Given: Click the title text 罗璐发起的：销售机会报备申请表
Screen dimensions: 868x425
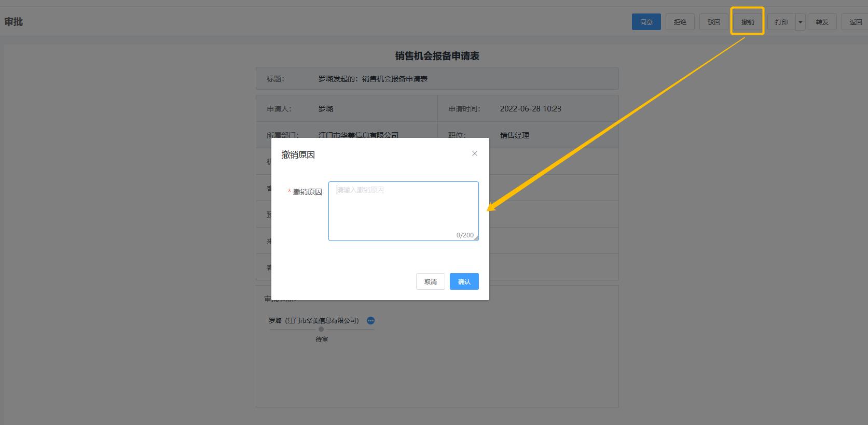Looking at the screenshot, I should [x=373, y=79].
